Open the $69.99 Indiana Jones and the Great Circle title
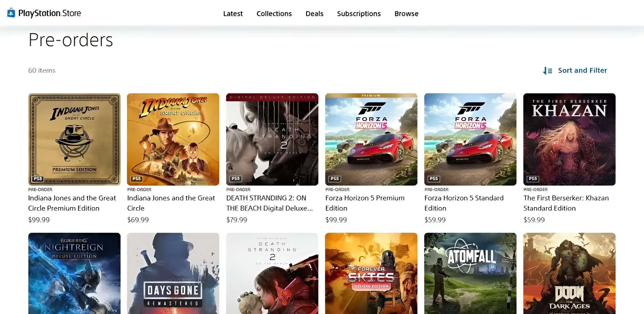The height and width of the screenshot is (314, 644). 171,203
